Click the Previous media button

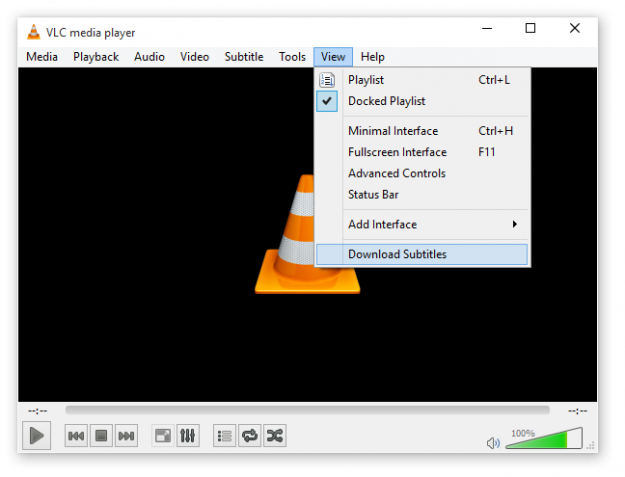[76, 436]
